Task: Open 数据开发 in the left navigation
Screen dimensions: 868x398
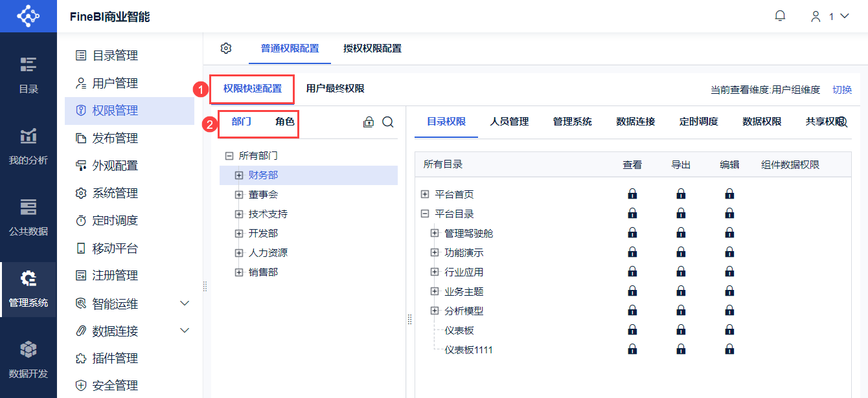Action: (x=28, y=359)
